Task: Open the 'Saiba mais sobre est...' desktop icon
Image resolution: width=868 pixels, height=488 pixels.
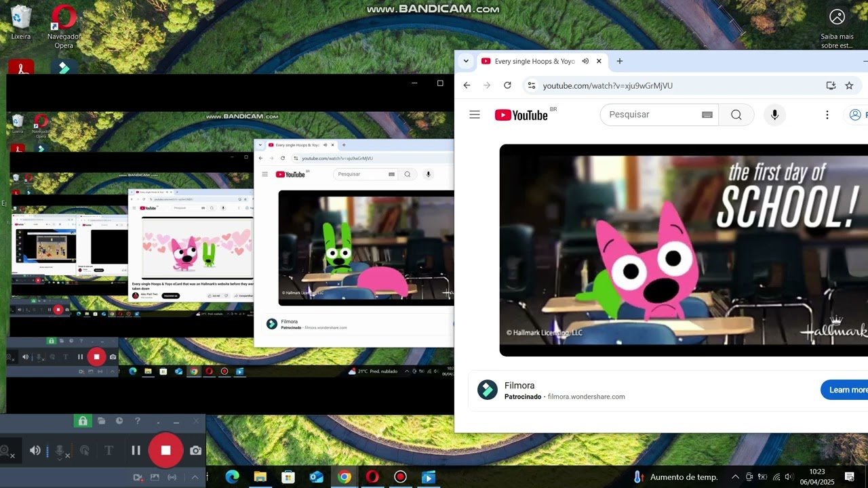Action: (837, 28)
